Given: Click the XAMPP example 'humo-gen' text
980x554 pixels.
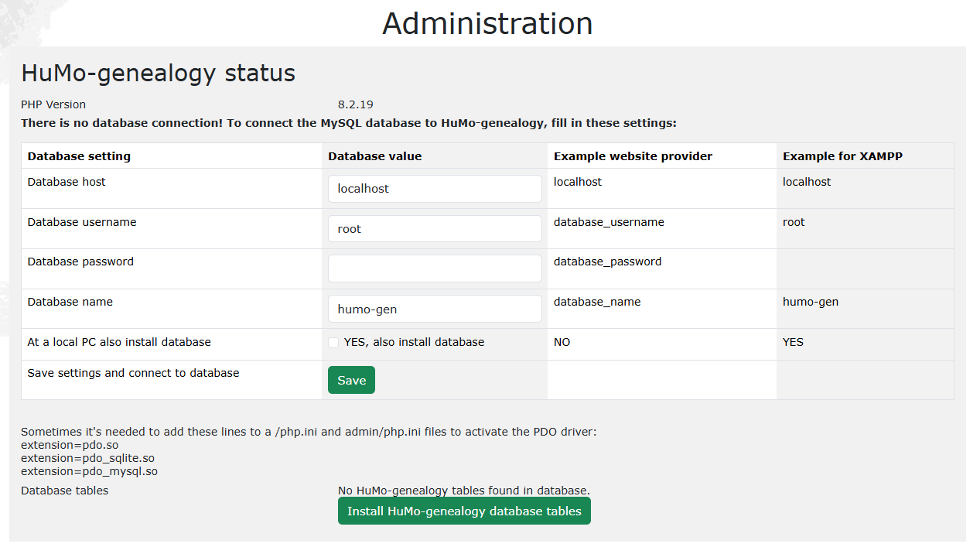Looking at the screenshot, I should tap(811, 302).
